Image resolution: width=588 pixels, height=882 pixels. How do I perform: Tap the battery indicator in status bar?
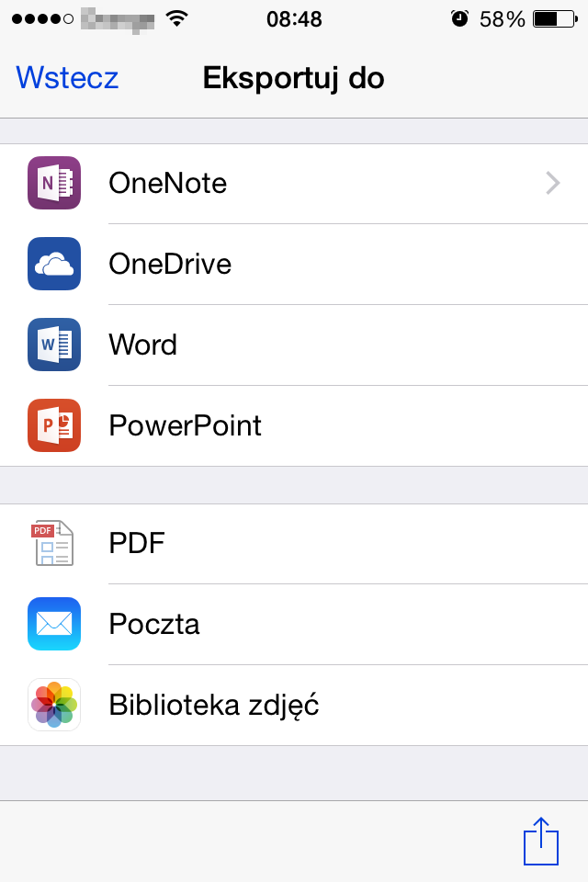coord(555,19)
